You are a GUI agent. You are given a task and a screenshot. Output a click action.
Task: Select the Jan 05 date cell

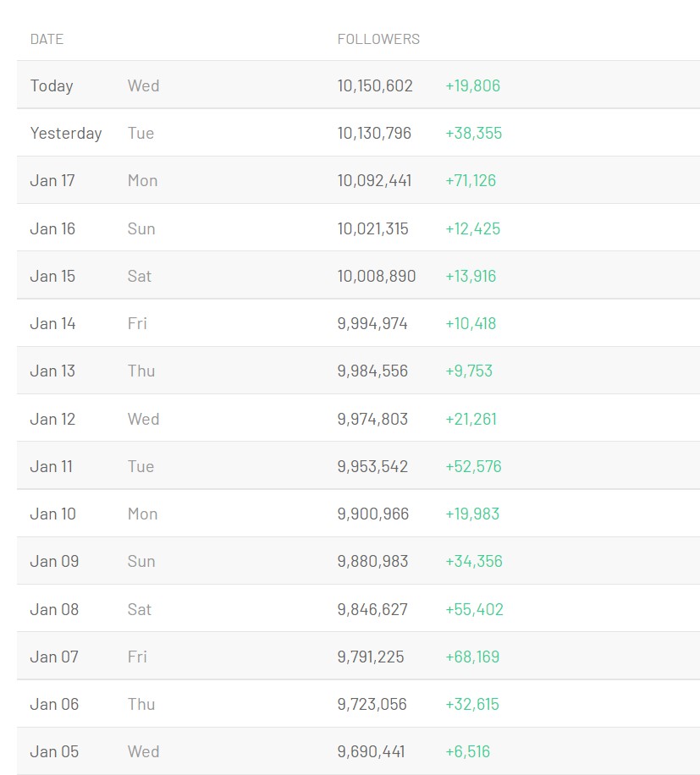pyautogui.click(x=54, y=751)
